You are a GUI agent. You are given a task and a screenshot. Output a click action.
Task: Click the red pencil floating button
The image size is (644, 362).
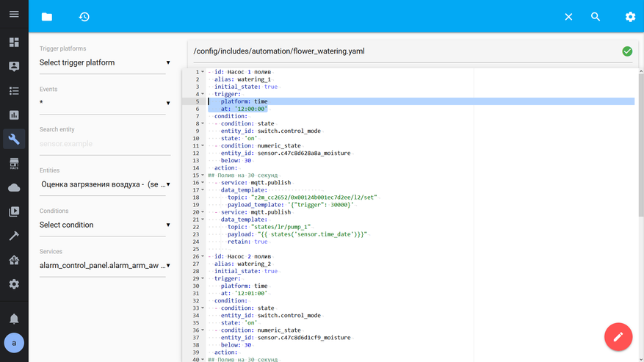click(618, 337)
